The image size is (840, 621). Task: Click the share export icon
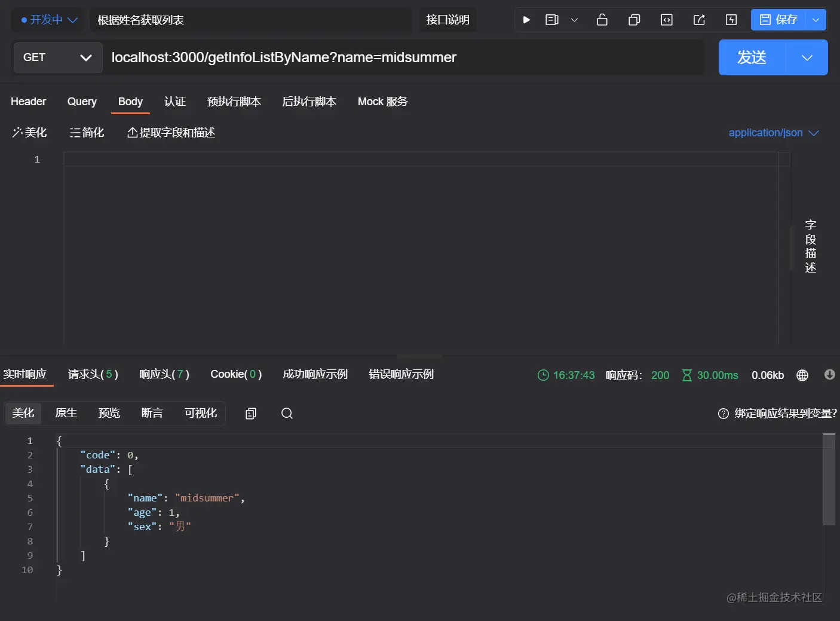pos(699,20)
